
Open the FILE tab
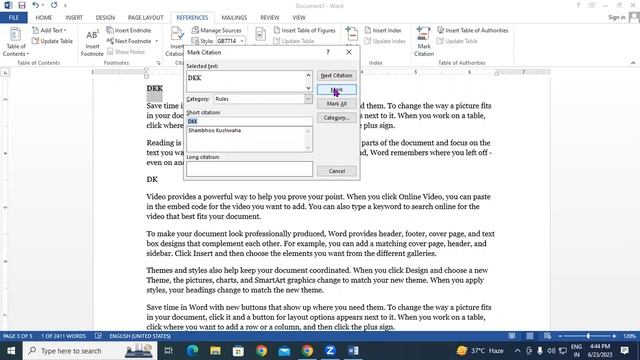(x=13, y=18)
